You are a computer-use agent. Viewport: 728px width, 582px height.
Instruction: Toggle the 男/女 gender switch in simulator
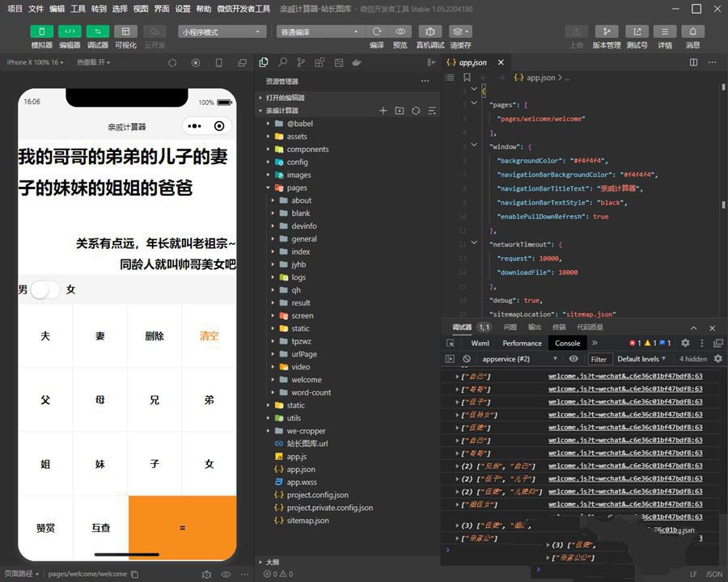coord(46,289)
